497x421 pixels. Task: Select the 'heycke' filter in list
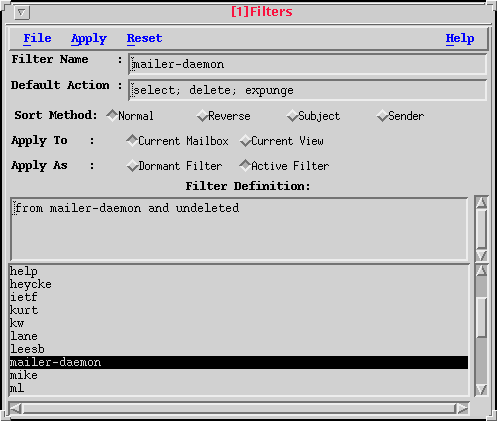point(239,284)
